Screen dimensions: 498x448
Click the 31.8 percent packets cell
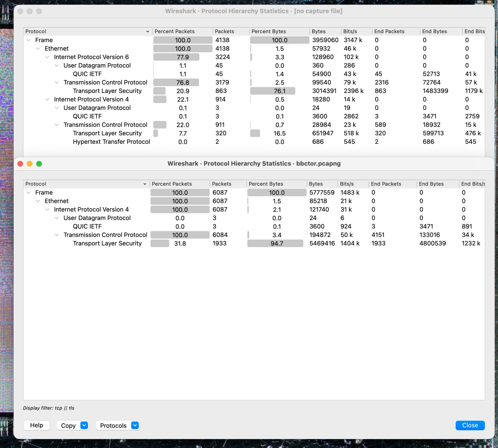180,243
